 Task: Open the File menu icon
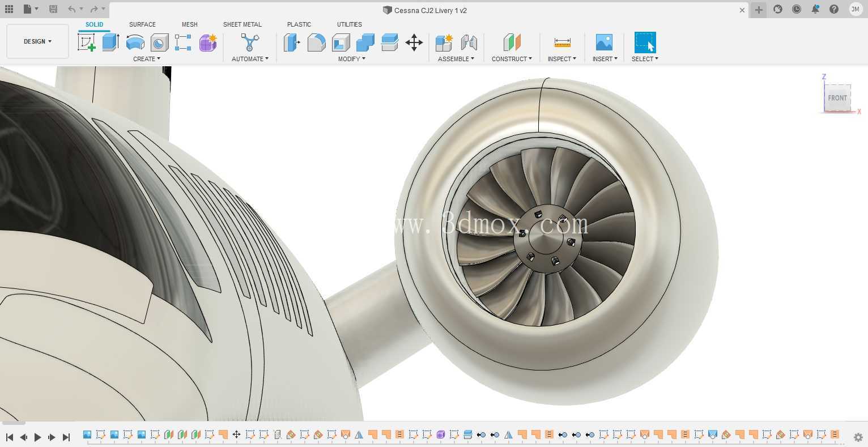(x=31, y=9)
